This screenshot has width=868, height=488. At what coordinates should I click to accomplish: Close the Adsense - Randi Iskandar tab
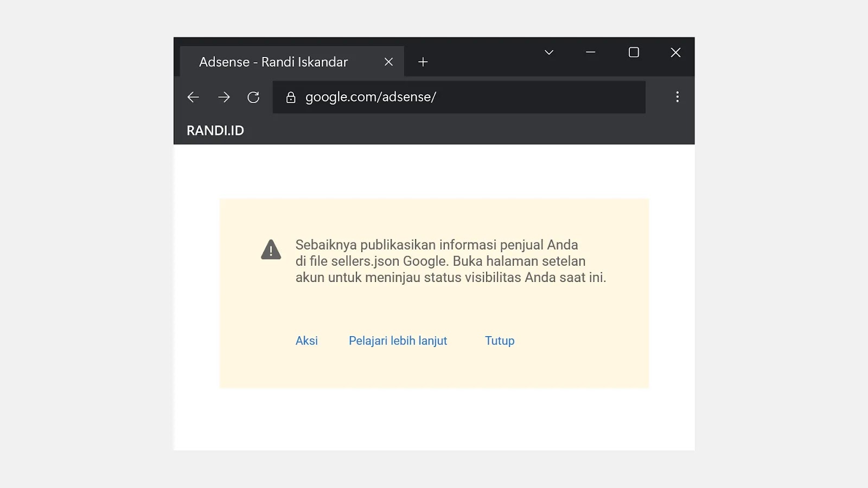click(388, 62)
